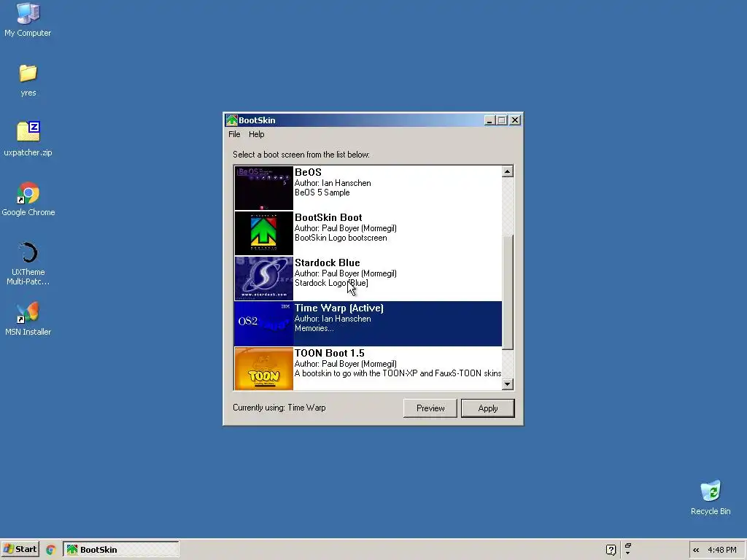
Task: Click the 'BootSkin Boot' entry title
Action: (x=328, y=217)
